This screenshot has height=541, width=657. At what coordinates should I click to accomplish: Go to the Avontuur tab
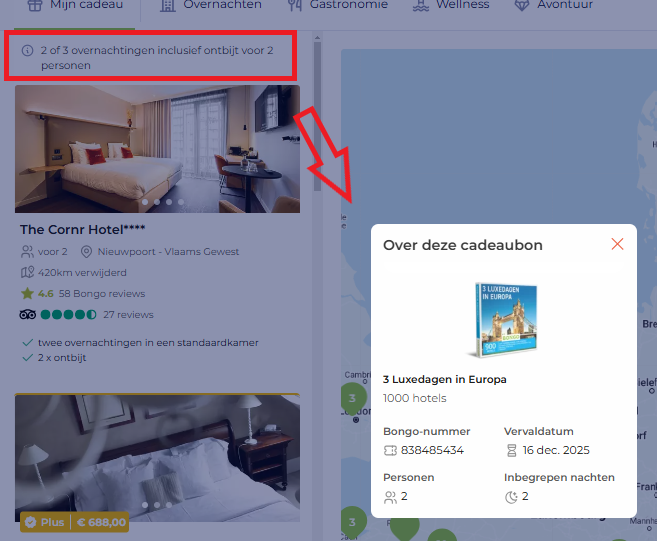tap(554, 5)
